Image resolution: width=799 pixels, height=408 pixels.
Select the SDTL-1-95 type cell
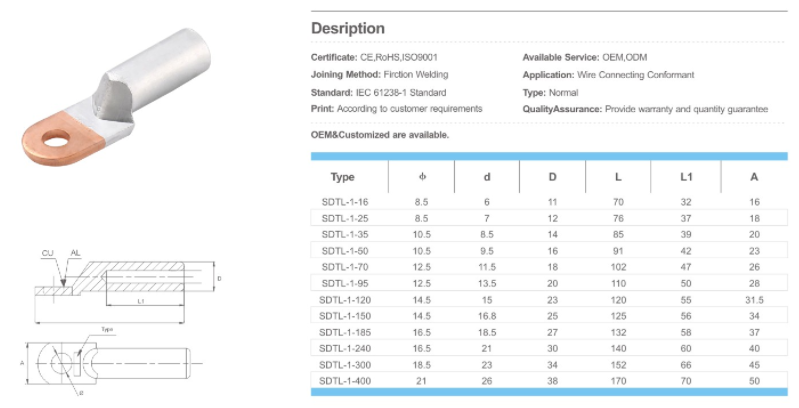coord(343,283)
